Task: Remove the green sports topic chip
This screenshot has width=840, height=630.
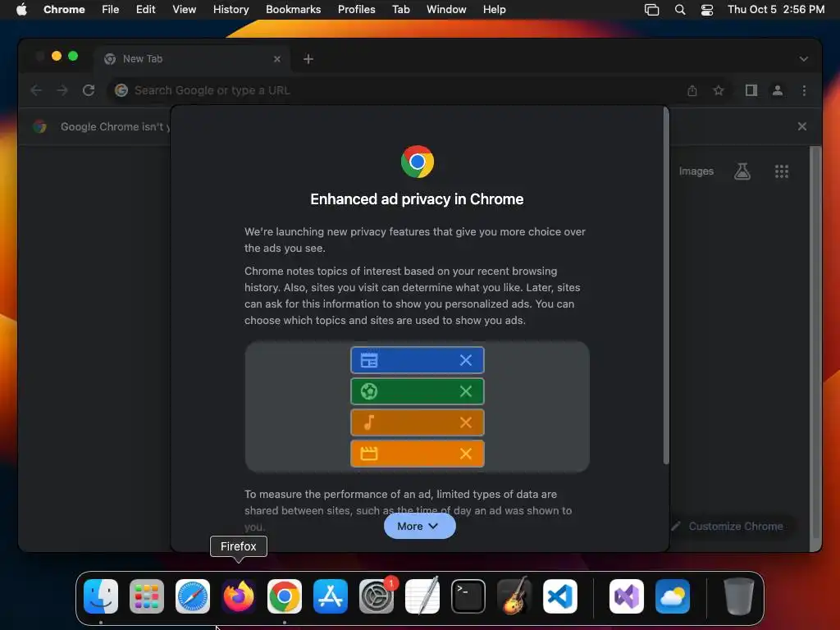Action: click(x=466, y=391)
